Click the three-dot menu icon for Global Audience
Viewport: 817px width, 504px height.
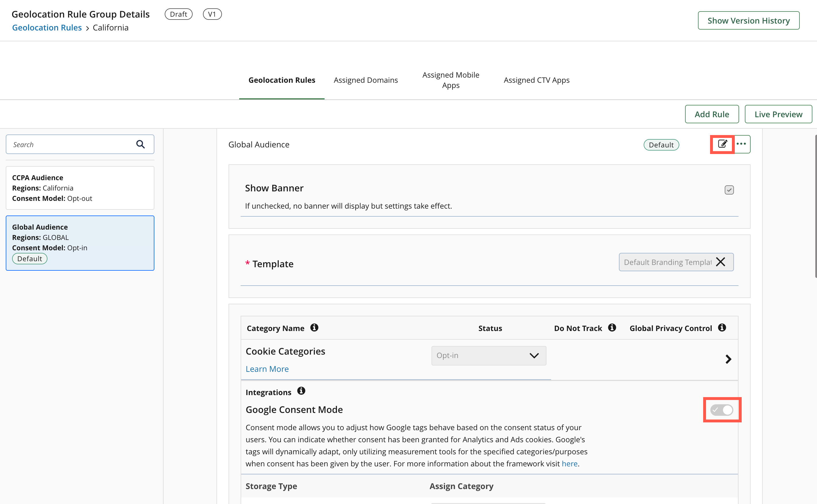pos(742,143)
